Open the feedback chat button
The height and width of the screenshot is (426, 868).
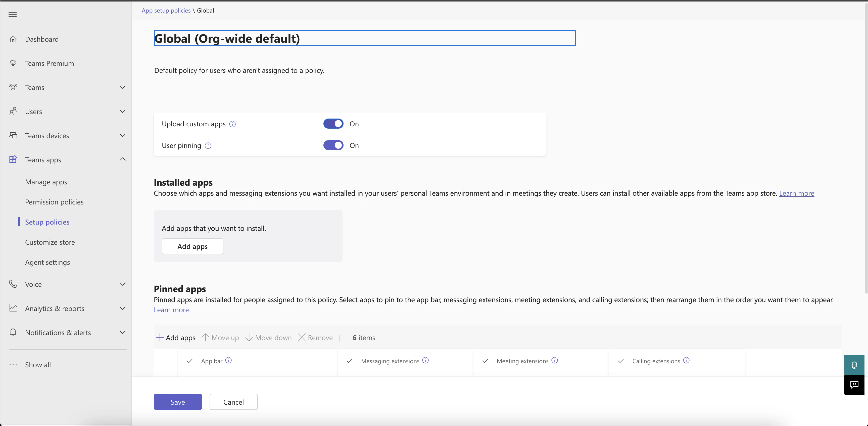[854, 385]
